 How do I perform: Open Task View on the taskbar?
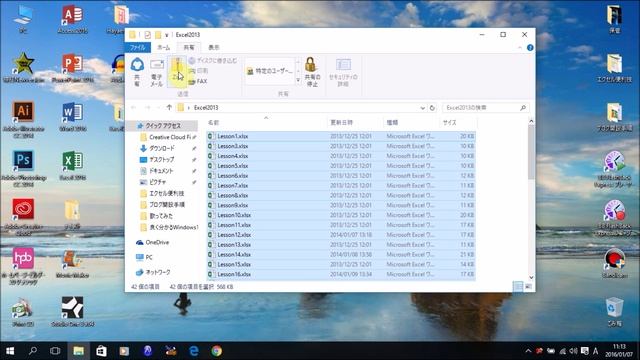point(55,351)
